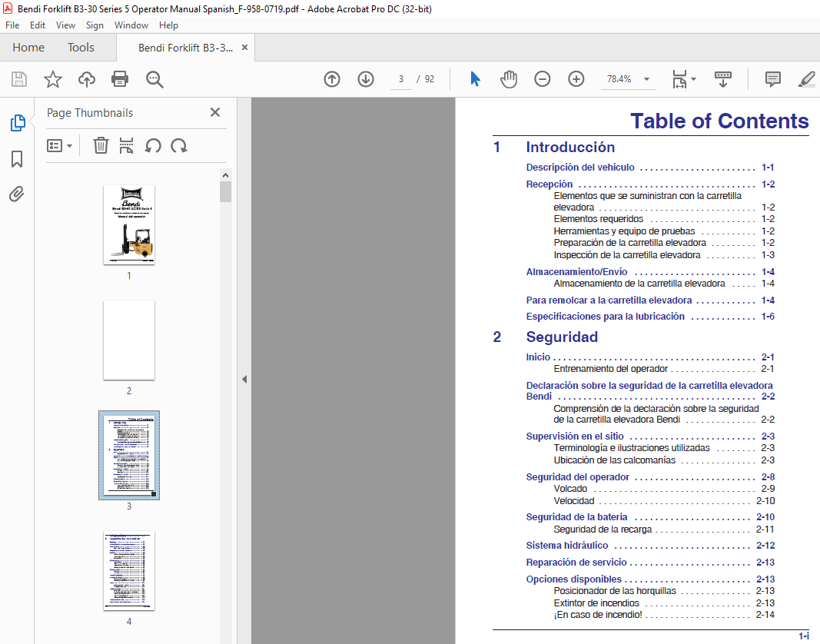The height and width of the screenshot is (644, 820).
Task: Open the Help menu
Action: [x=168, y=25]
